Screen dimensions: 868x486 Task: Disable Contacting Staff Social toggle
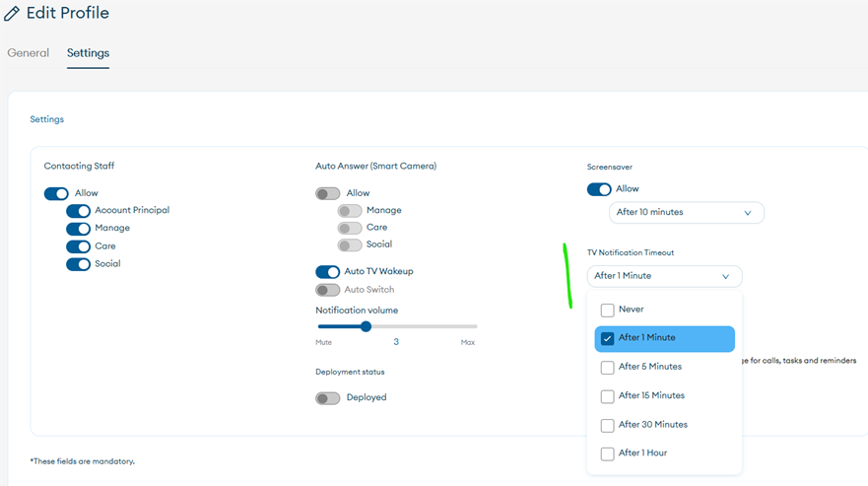coord(78,264)
